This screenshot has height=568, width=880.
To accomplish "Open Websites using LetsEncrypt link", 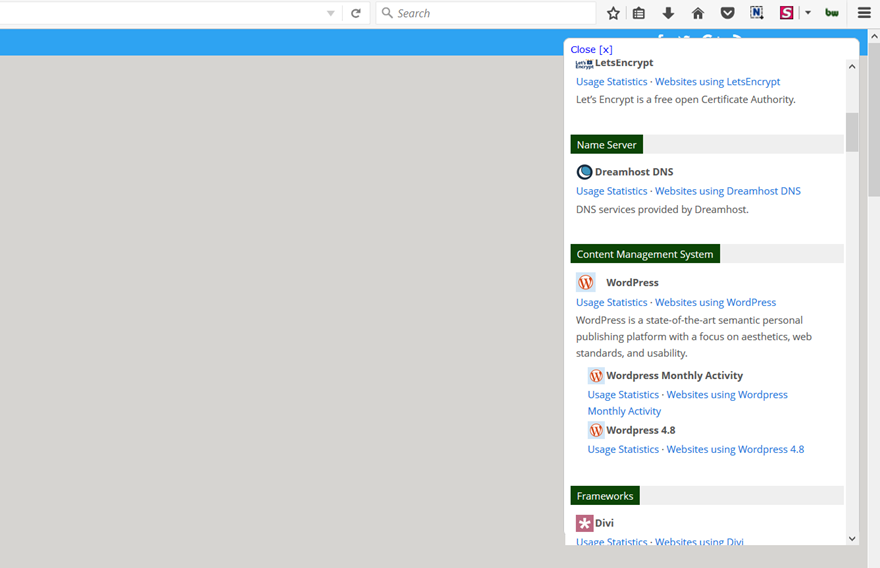I will coord(717,81).
